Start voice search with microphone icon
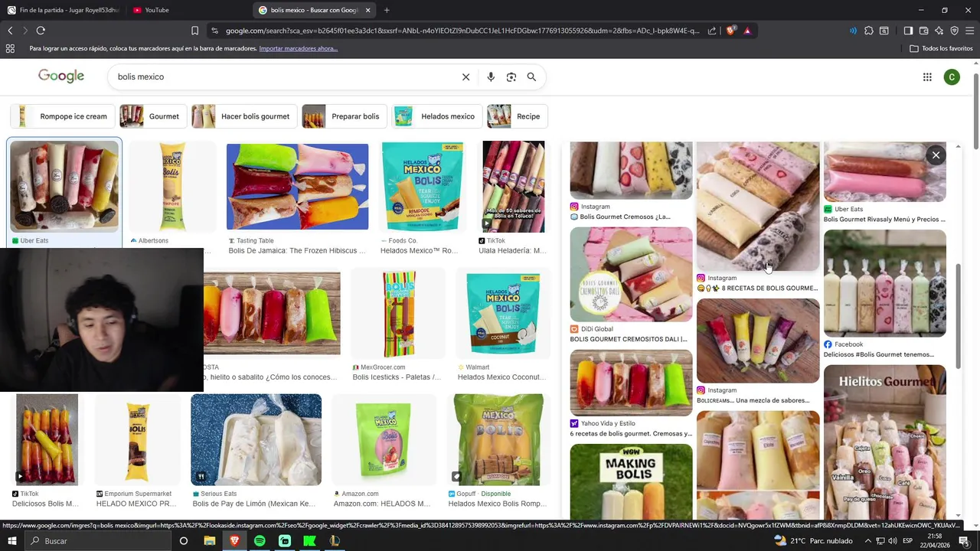 (x=491, y=77)
